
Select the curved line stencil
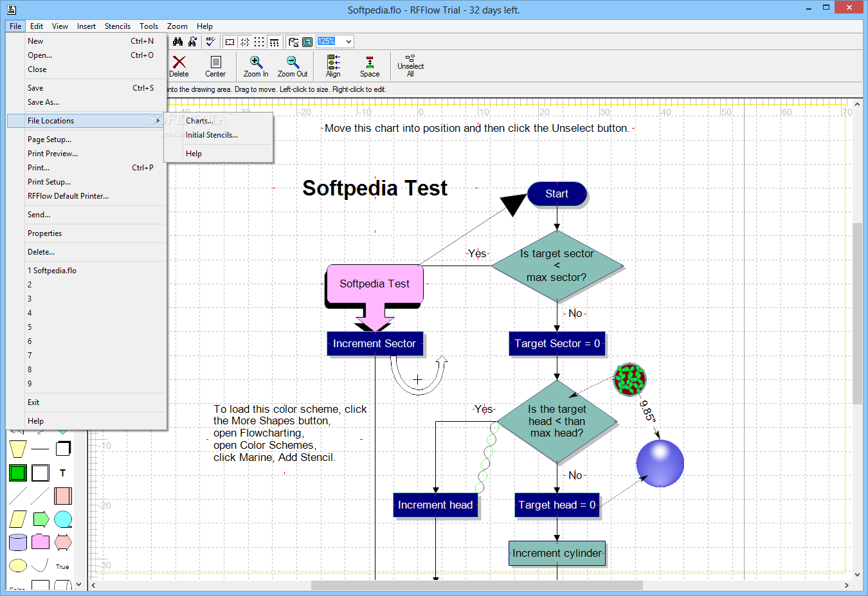pyautogui.click(x=41, y=566)
